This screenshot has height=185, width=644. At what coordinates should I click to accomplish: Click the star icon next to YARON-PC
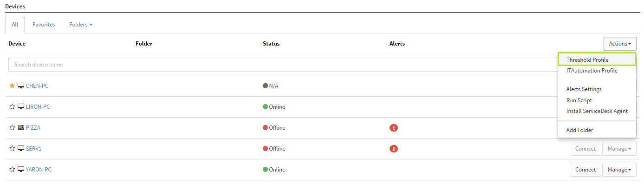pos(12,169)
